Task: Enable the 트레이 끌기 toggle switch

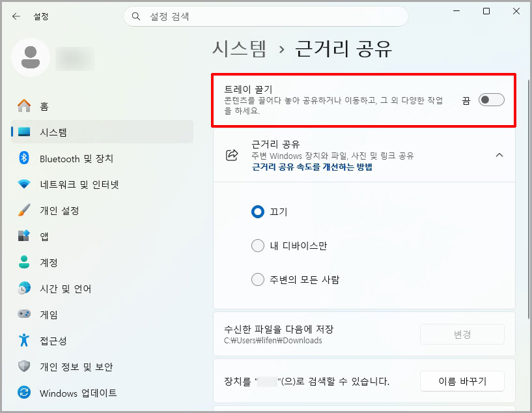Action: (493, 100)
